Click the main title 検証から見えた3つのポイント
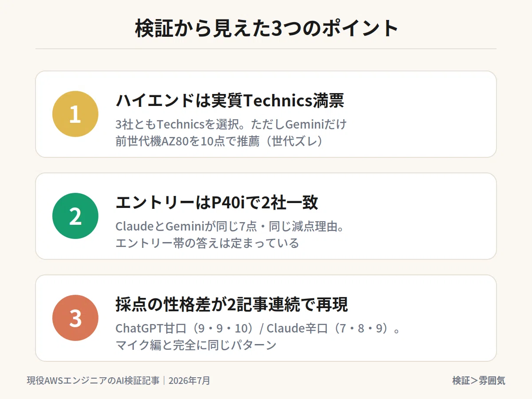Viewport: 532px width, 399px height. point(266,29)
